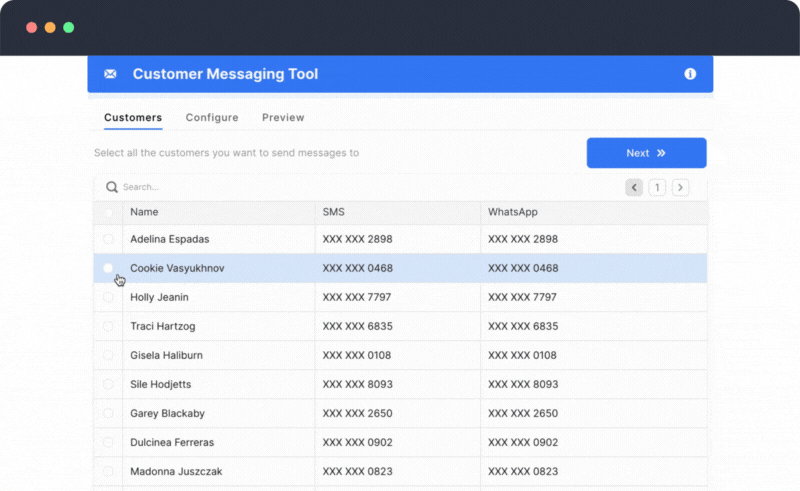The width and height of the screenshot is (800, 491).
Task: Open the Preview tab
Action: click(283, 118)
